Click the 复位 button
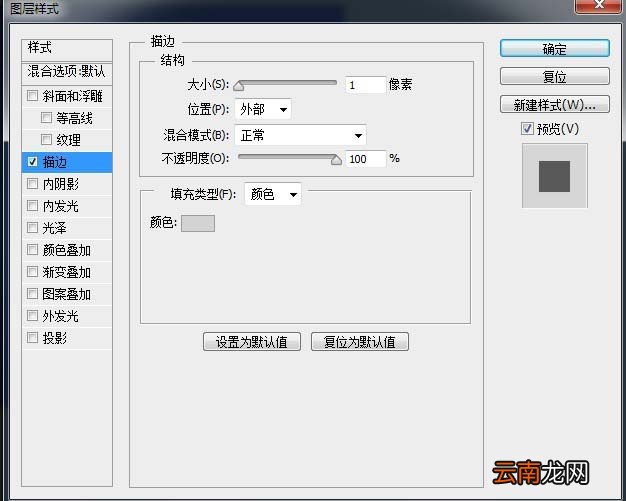The image size is (626, 501). click(555, 76)
